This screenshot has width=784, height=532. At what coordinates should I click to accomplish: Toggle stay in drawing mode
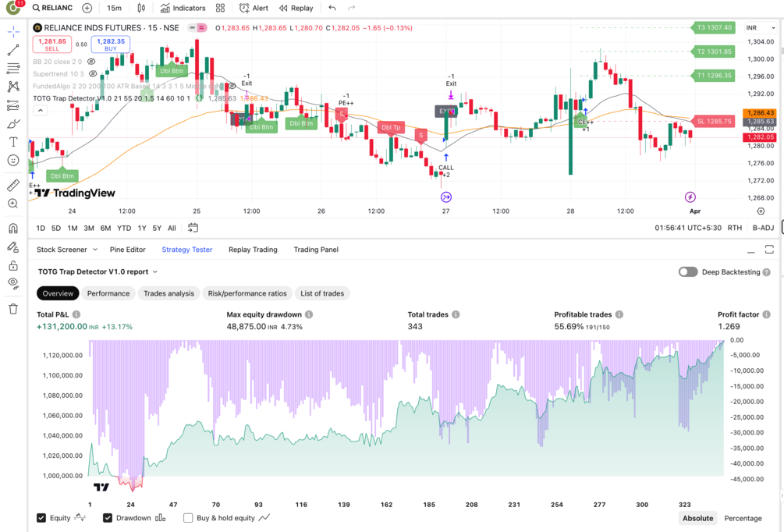(x=13, y=247)
